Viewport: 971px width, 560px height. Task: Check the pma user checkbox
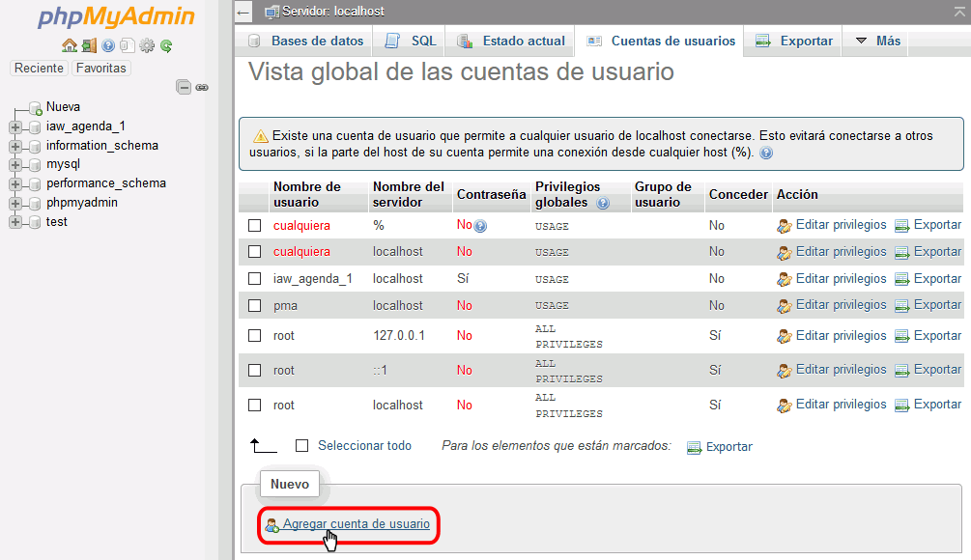[254, 306]
